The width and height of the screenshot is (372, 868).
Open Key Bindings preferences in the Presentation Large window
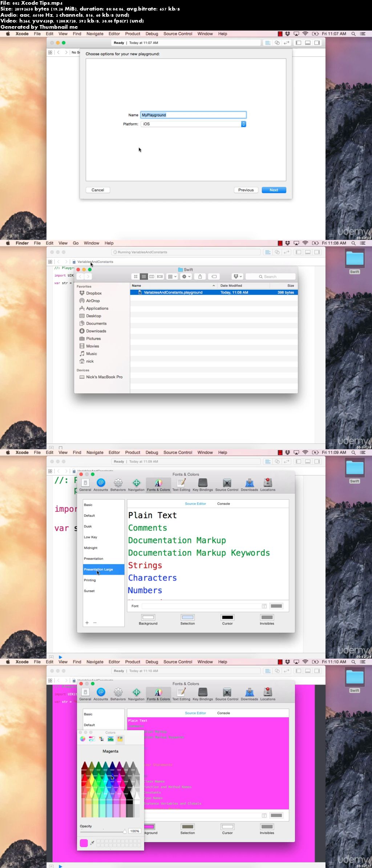pos(203,485)
